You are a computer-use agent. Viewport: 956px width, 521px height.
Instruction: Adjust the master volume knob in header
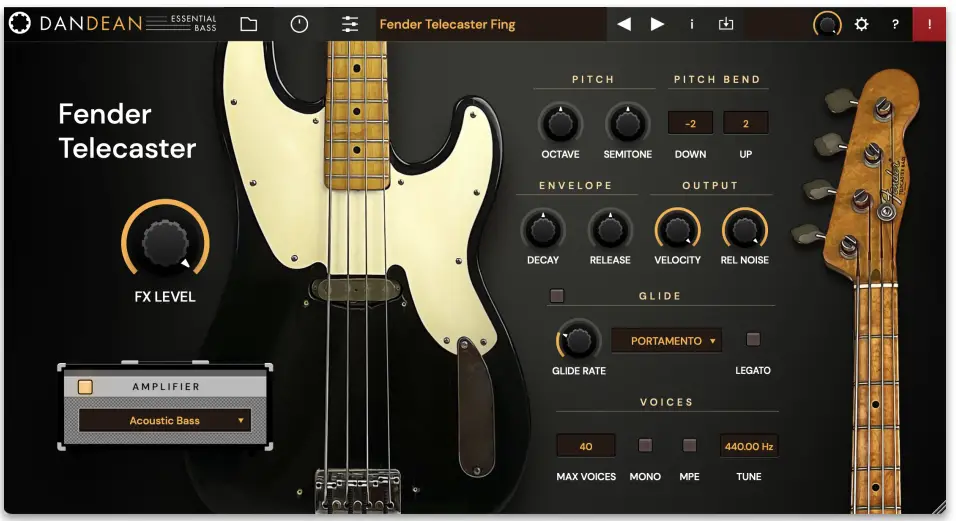827,24
